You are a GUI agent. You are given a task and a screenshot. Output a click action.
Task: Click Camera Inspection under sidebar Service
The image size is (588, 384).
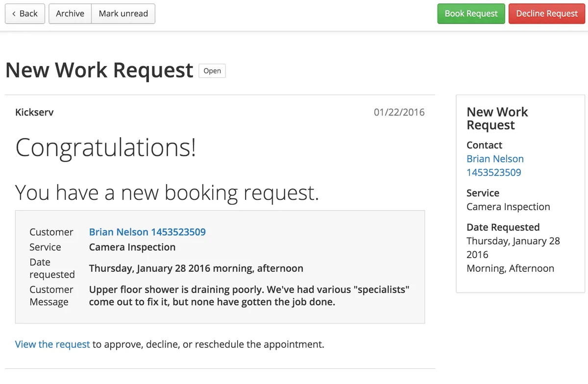pos(508,207)
